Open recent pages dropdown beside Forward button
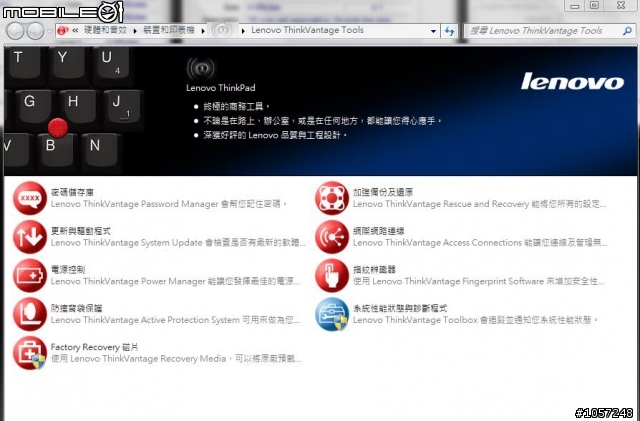Viewport: 640px width, 421px height. 49,31
